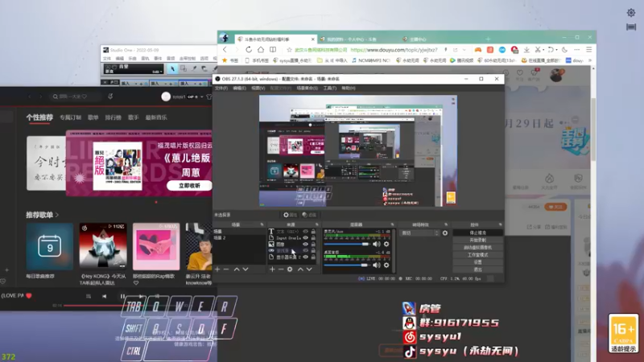Click 工作室模式 button in OBS
Image resolution: width=644 pixels, height=362 pixels.
(477, 255)
